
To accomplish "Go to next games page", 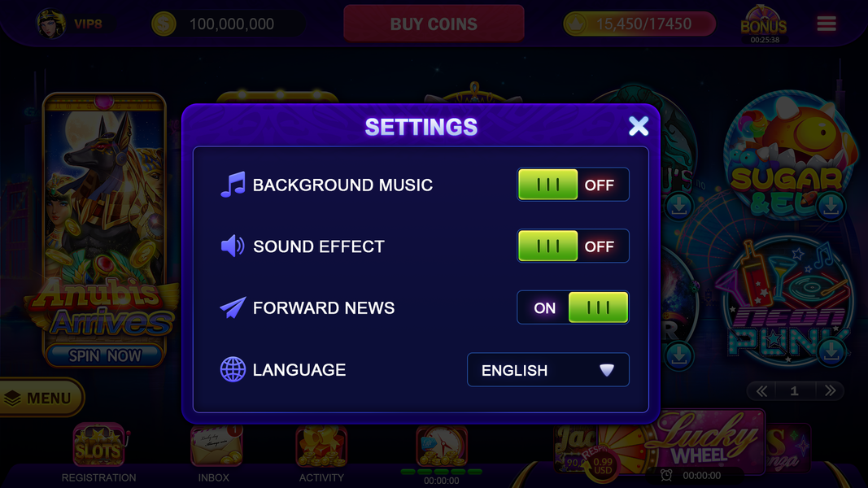I will tap(830, 390).
